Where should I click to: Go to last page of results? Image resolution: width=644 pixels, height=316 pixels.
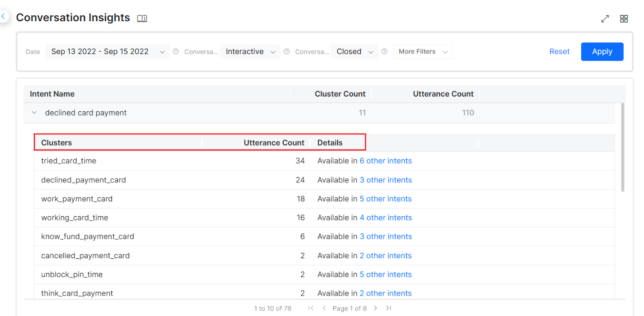(x=389, y=308)
